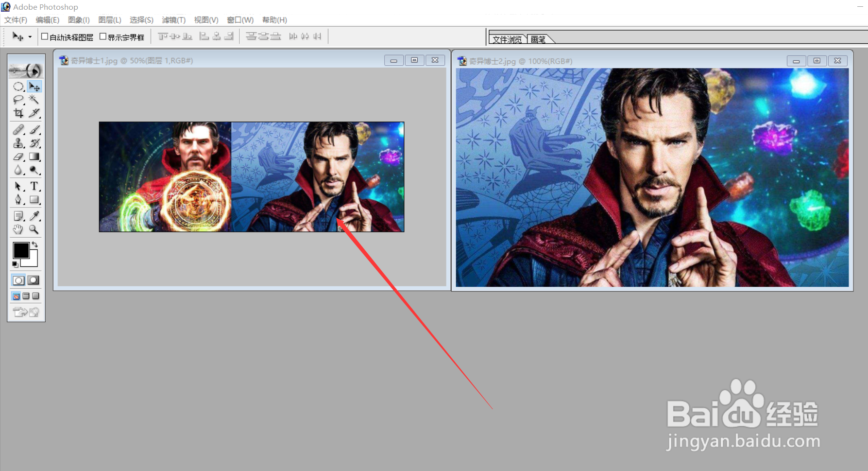Select the Eraser tool

18,157
